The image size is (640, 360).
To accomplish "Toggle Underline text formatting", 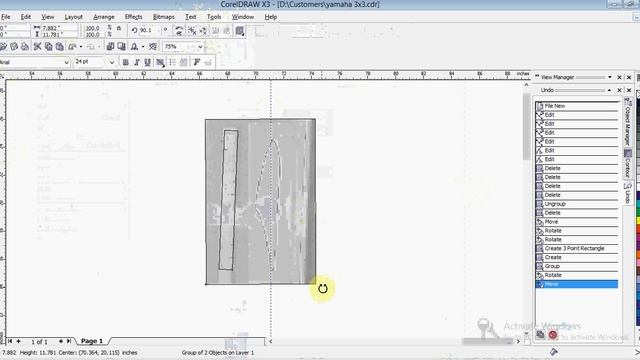I will [147, 62].
